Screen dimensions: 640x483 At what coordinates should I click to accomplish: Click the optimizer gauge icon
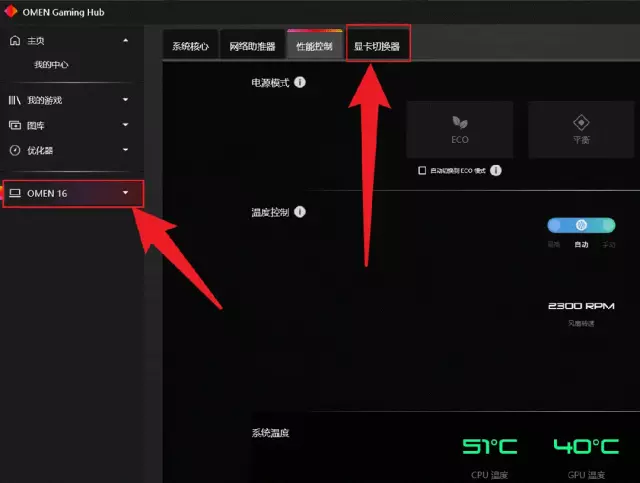[15, 150]
